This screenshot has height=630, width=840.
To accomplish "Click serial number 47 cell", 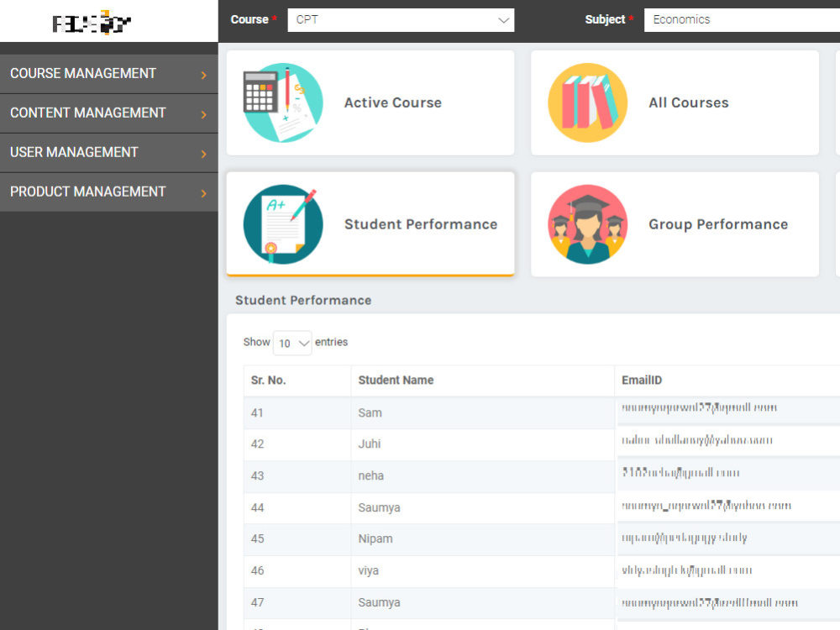I will [297, 602].
